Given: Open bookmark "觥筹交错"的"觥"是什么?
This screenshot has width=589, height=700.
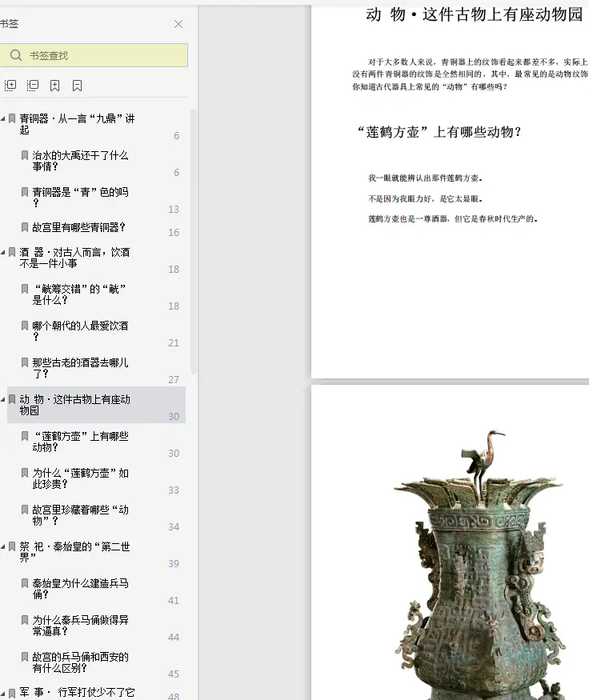Looking at the screenshot, I should tap(79, 294).
